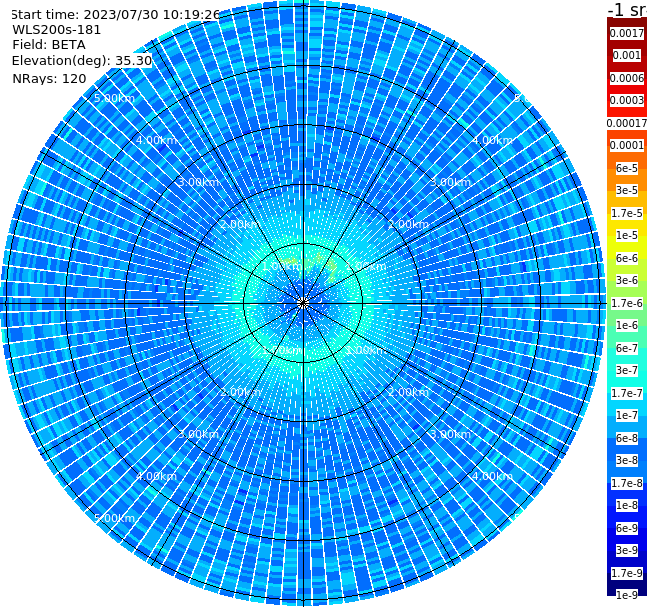The width and height of the screenshot is (647, 607).
Task: Click the 1.7e-6 colorbar label
Action: pos(627,303)
